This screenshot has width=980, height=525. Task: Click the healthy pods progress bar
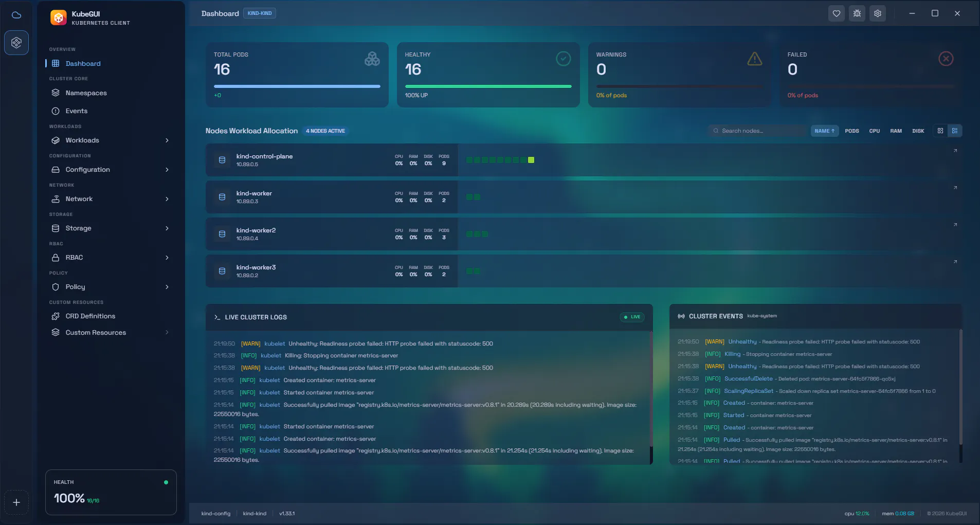click(488, 86)
